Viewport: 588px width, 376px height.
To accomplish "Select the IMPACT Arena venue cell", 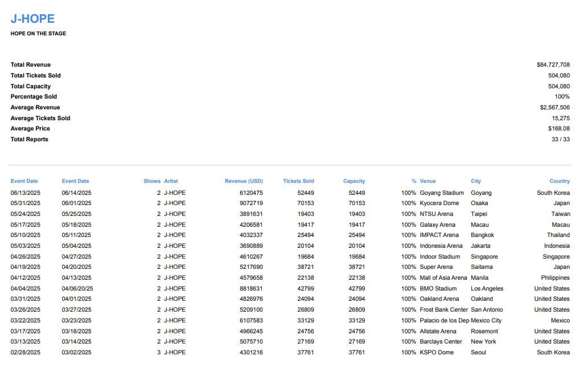I will (439, 235).
